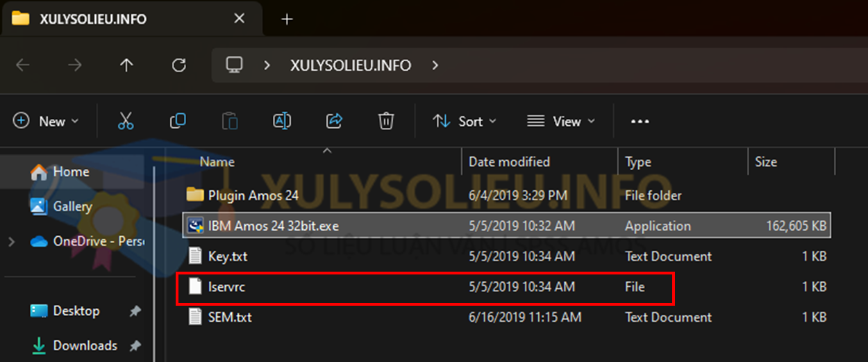Sort by Date modified column header
The image size is (868, 362).
pos(509,162)
